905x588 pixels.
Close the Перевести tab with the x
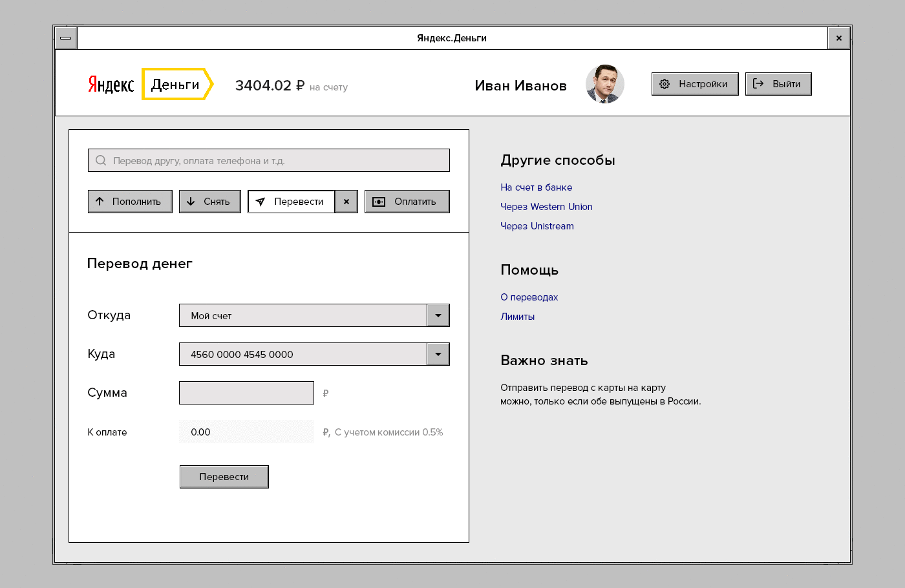tap(346, 202)
